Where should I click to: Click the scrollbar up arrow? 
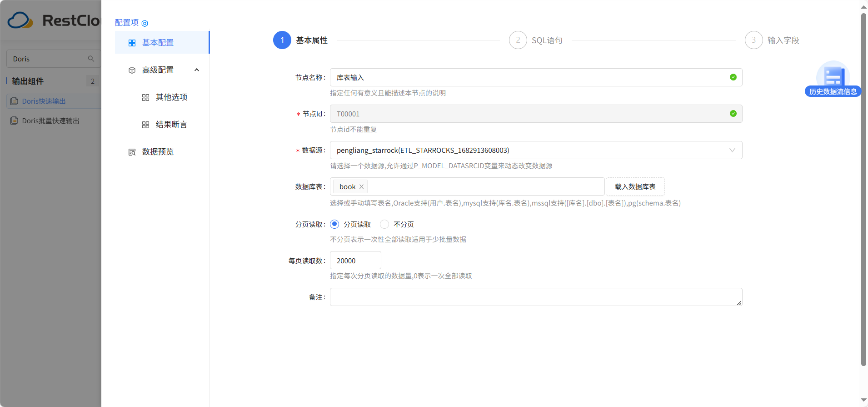[x=863, y=7]
